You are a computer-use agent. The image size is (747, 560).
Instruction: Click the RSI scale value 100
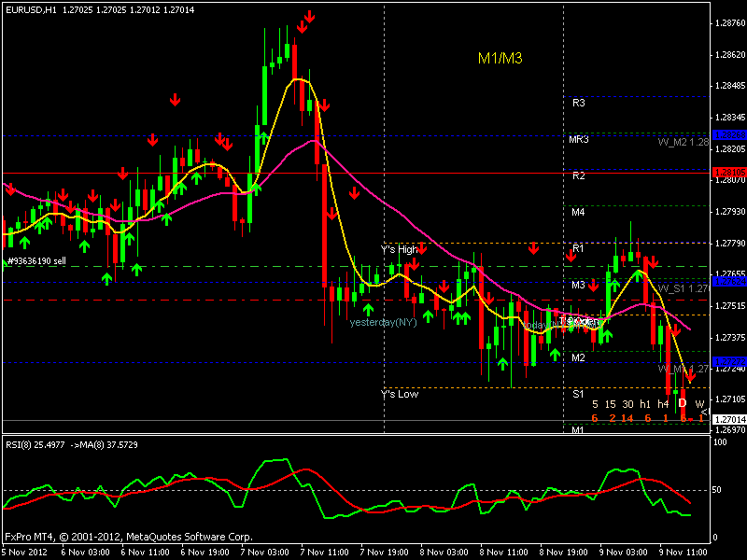click(720, 441)
